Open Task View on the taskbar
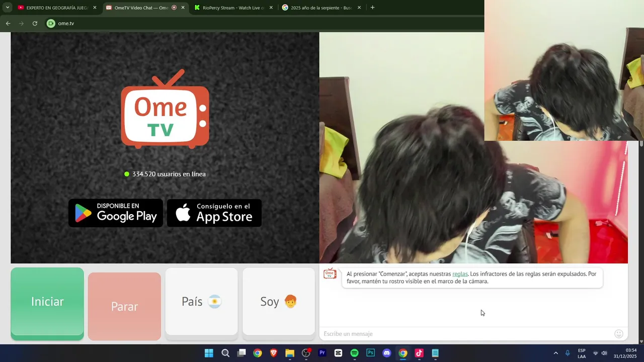 242,353
